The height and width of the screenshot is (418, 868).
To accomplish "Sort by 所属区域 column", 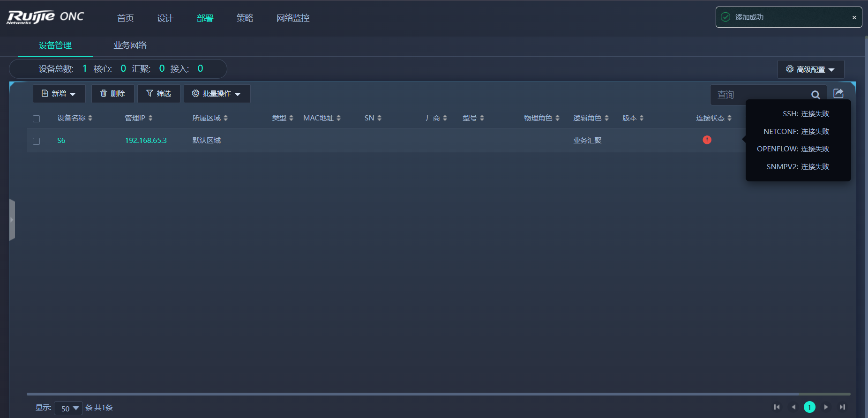I will click(210, 118).
